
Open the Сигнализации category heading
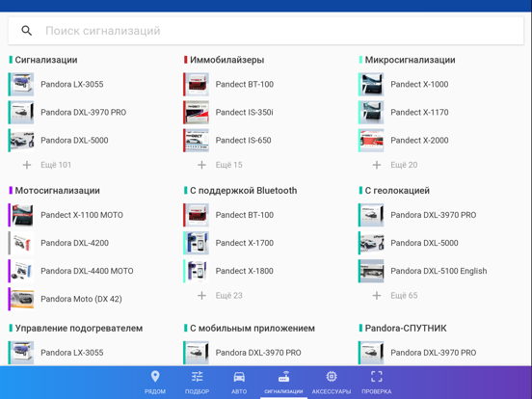(46, 60)
